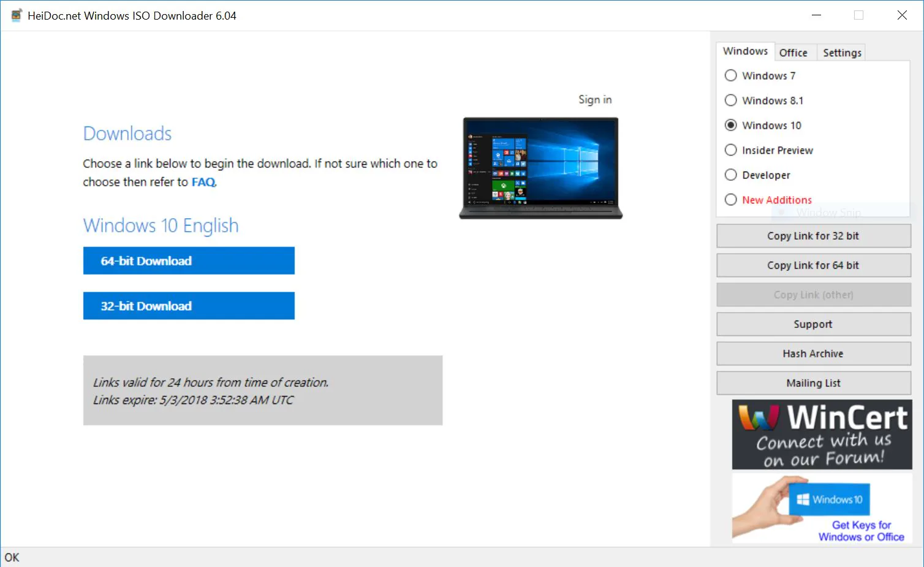This screenshot has width=924, height=567.
Task: Click the Links expire timestamp text
Action: tap(193, 400)
